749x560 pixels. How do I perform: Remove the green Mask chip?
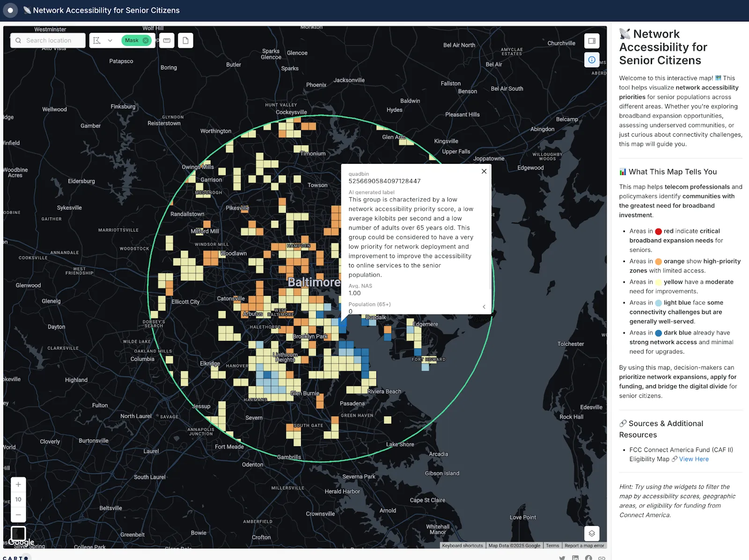146,41
